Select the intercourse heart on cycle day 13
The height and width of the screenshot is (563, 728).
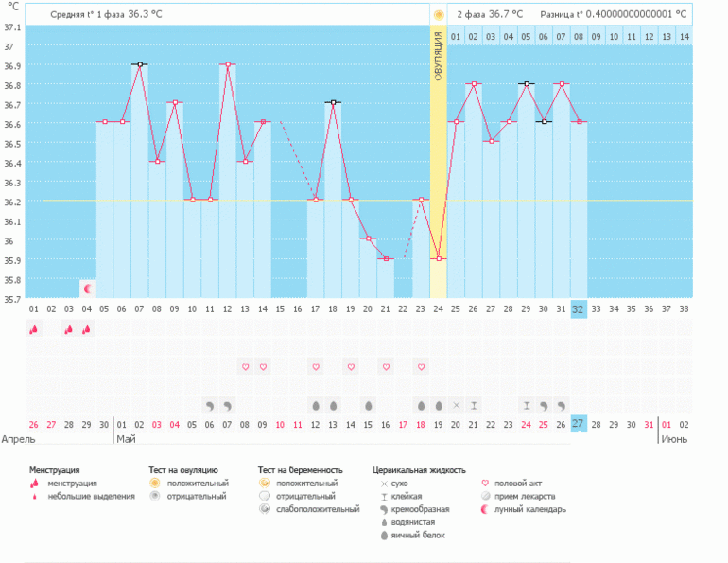pyautogui.click(x=246, y=366)
